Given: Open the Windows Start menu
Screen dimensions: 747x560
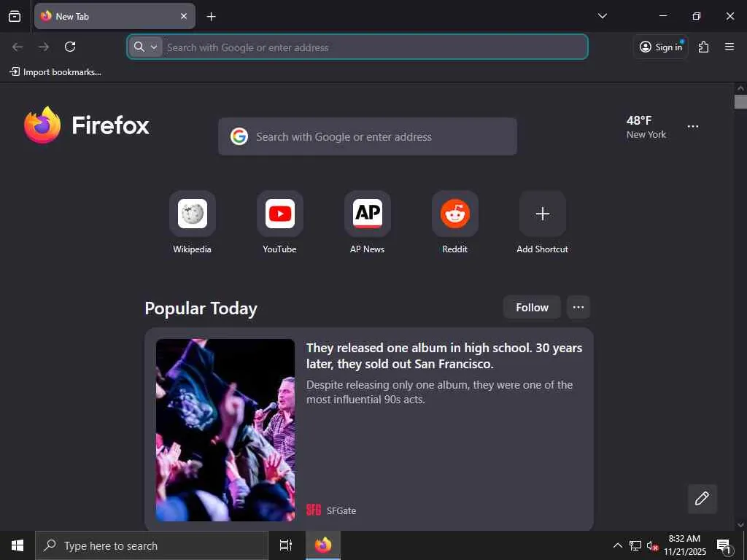Looking at the screenshot, I should tap(18, 545).
